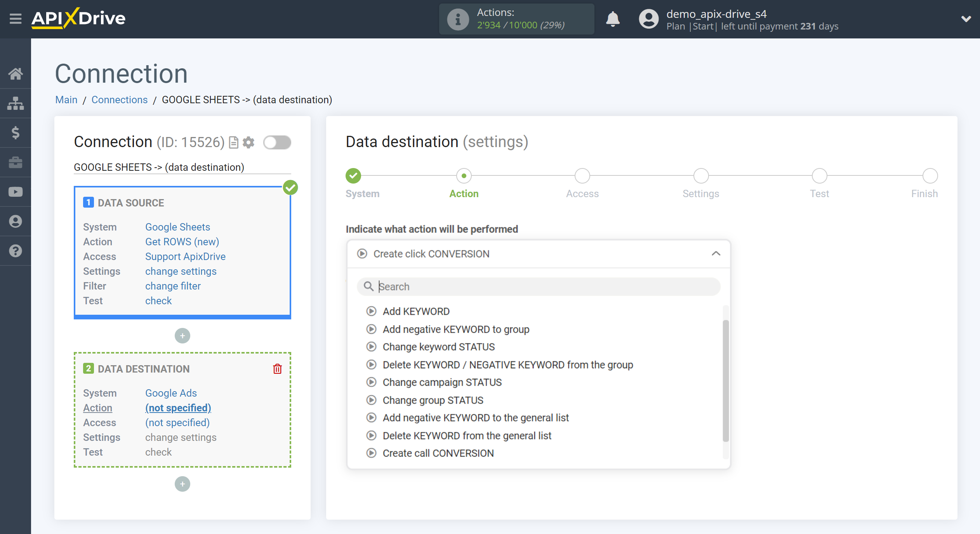Open the notifications bell
Screen dimensions: 980x534
coord(613,19)
